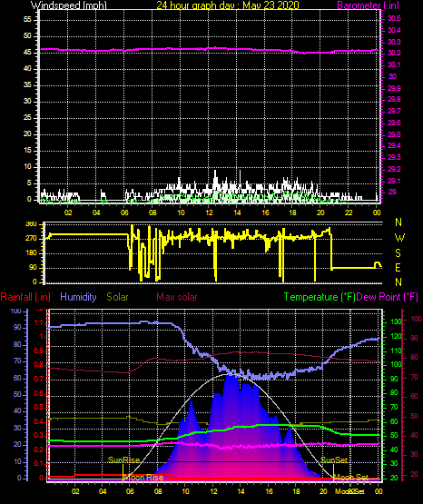Click "45" on the windspeed axis

27,52
